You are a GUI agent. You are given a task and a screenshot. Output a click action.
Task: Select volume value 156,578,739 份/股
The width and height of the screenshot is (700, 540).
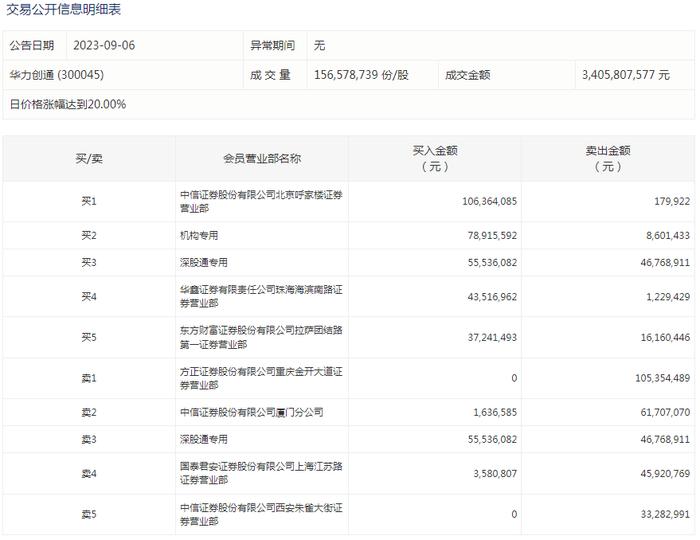click(361, 75)
